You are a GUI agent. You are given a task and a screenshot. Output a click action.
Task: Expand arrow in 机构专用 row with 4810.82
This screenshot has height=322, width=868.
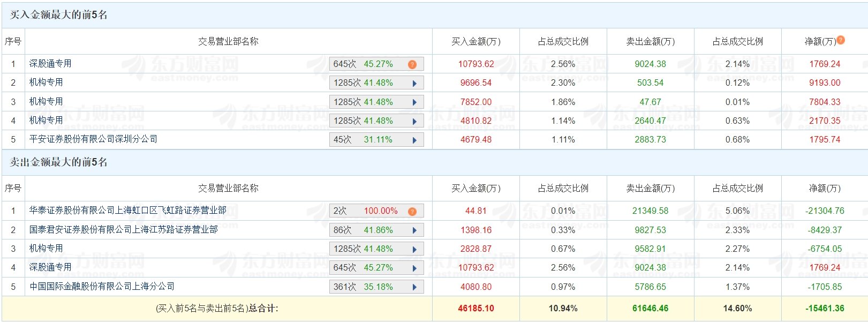[x=414, y=121]
